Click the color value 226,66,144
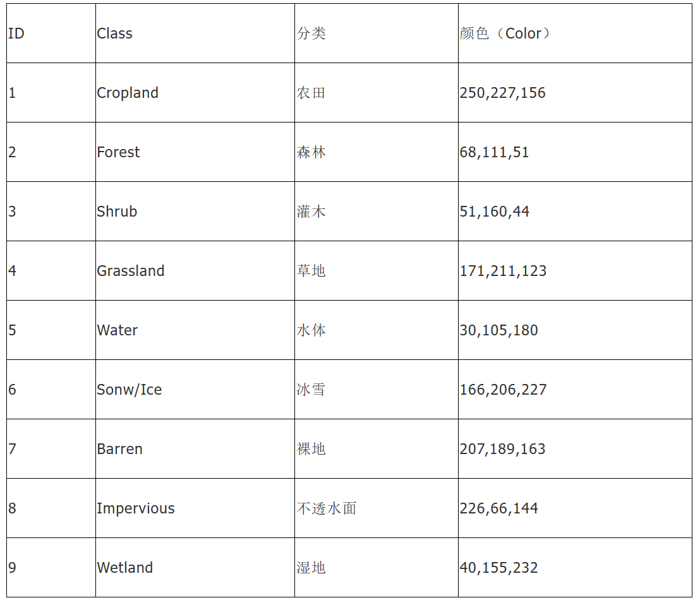The width and height of the screenshot is (700, 605). (498, 508)
